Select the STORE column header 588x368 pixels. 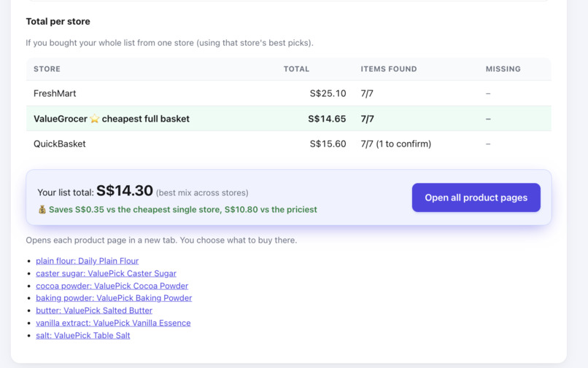point(47,69)
